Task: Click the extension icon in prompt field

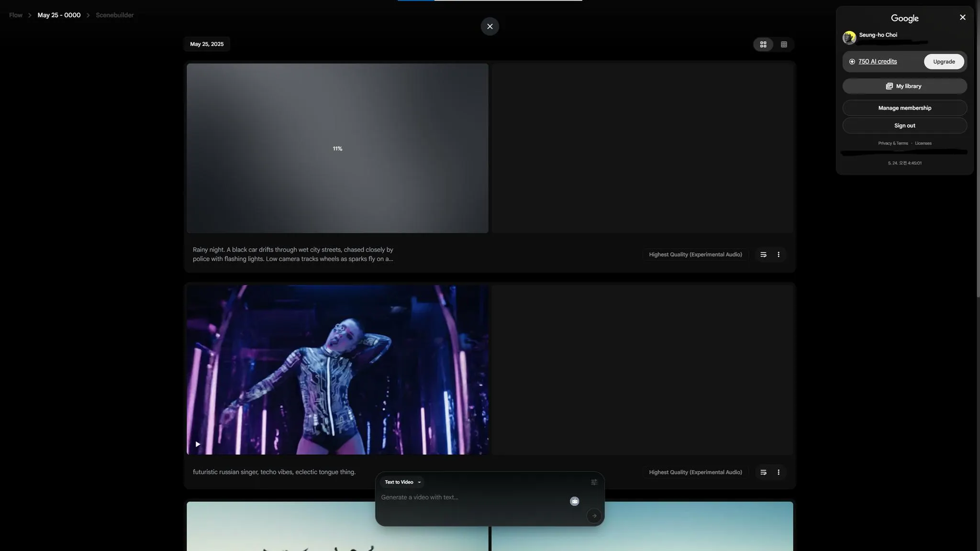Action: [x=574, y=501]
